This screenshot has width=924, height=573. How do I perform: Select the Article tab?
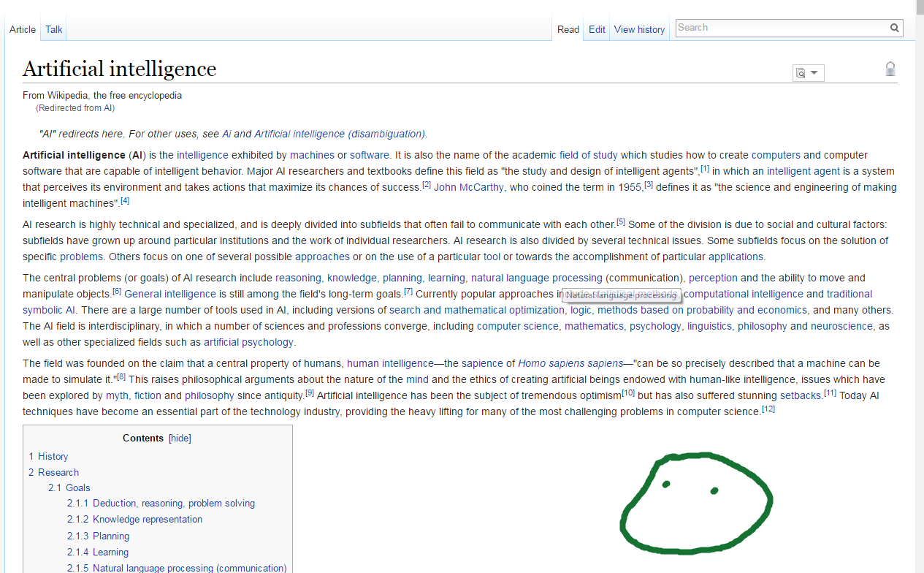click(x=23, y=30)
